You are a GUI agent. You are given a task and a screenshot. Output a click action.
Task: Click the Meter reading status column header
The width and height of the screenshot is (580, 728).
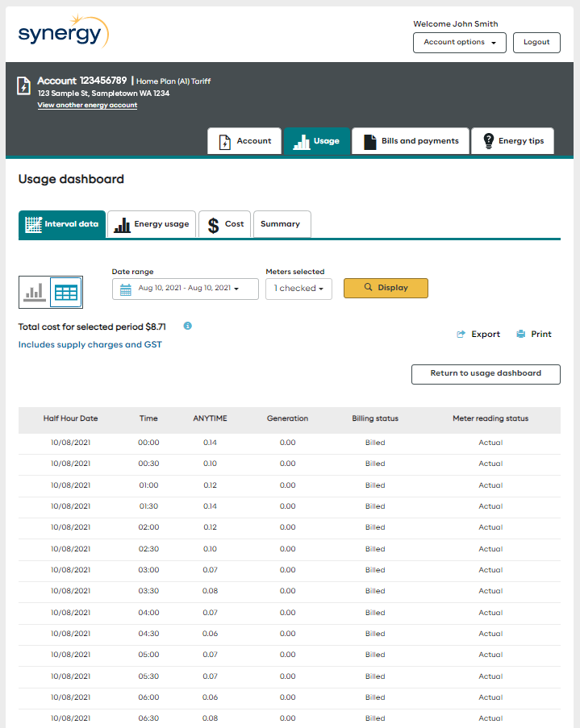[x=490, y=418]
